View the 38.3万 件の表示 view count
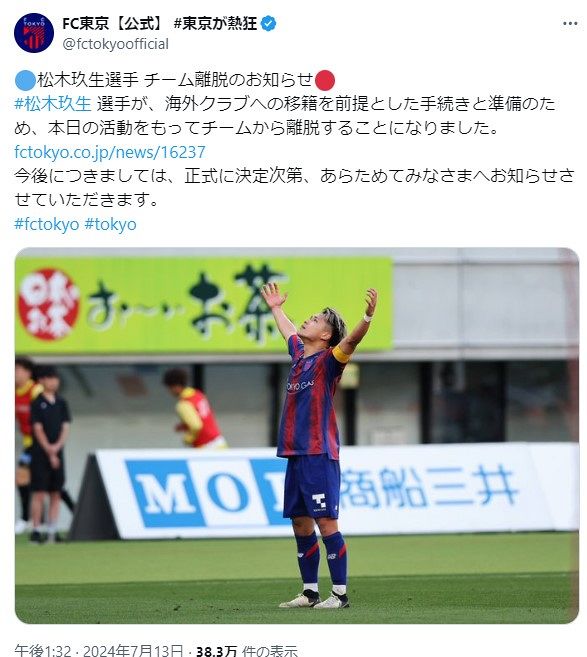This screenshot has height=657, width=587. (247, 651)
